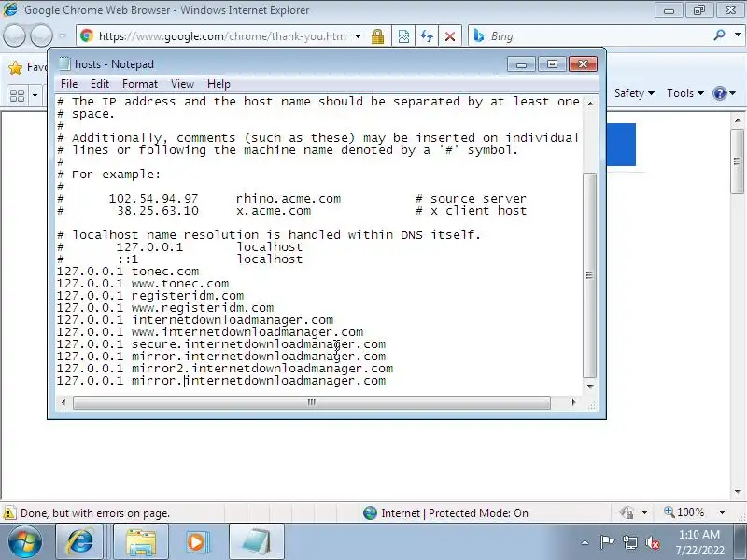Click the blue Help question mark icon
747x560 pixels.
point(719,93)
